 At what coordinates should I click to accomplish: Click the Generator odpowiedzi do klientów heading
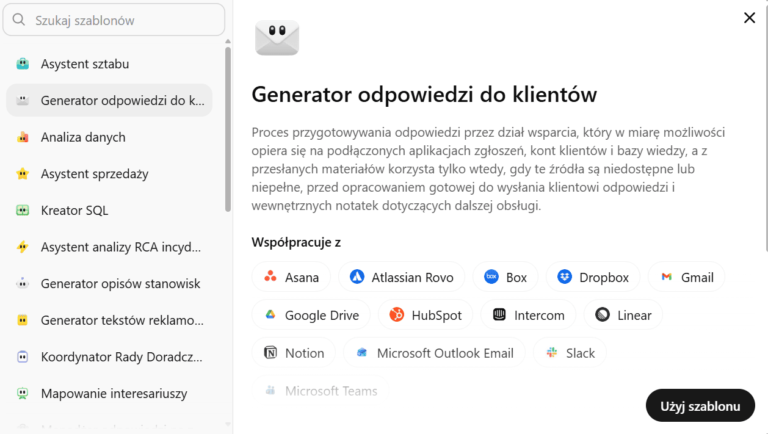pos(424,94)
